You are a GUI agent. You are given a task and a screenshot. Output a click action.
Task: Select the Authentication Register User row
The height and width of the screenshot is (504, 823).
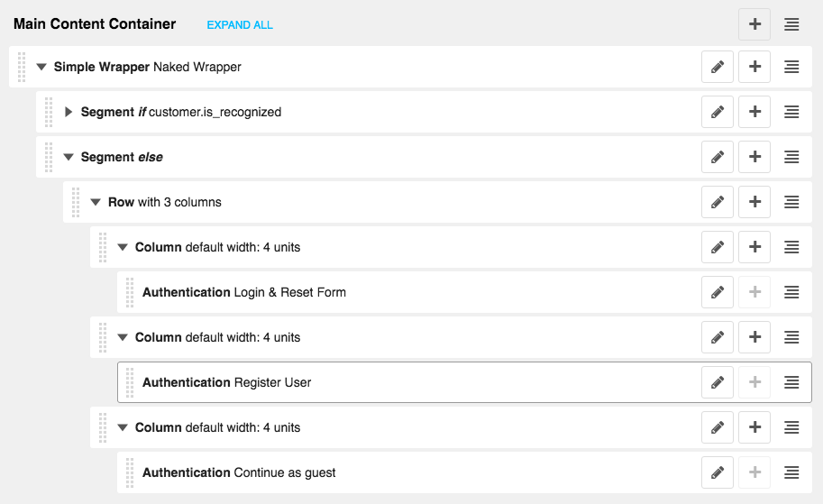464,382
